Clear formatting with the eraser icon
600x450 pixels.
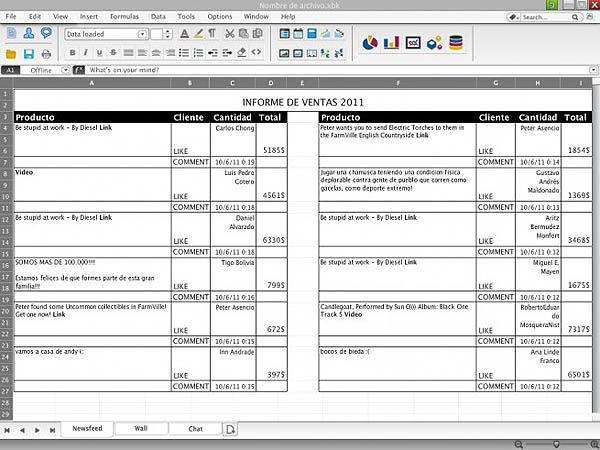tap(241, 52)
